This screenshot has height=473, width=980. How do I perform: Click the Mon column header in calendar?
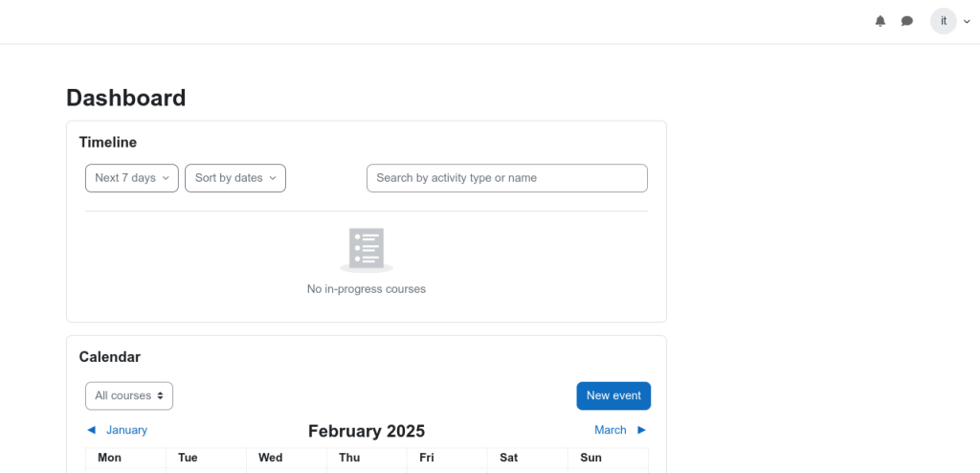coord(109,458)
